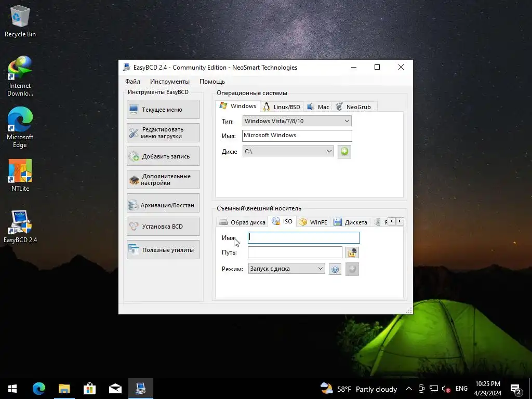Expand the Режим dropdown Запуск с диска
532x399 pixels.
coord(286,269)
